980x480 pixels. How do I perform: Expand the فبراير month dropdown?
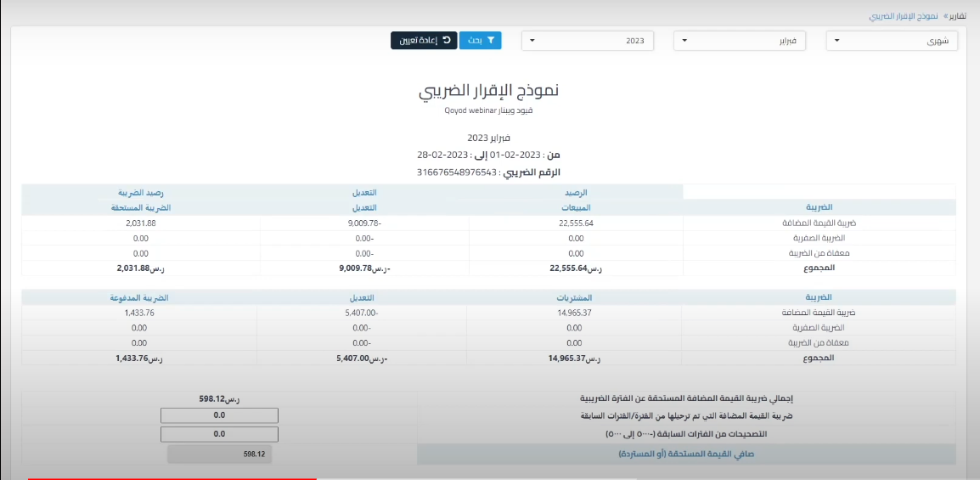739,41
